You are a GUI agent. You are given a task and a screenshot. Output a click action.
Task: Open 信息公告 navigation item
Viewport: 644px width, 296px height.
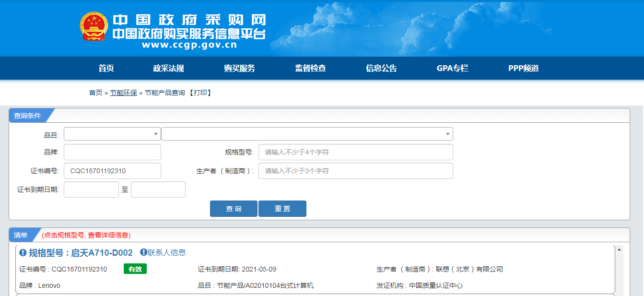tap(381, 68)
